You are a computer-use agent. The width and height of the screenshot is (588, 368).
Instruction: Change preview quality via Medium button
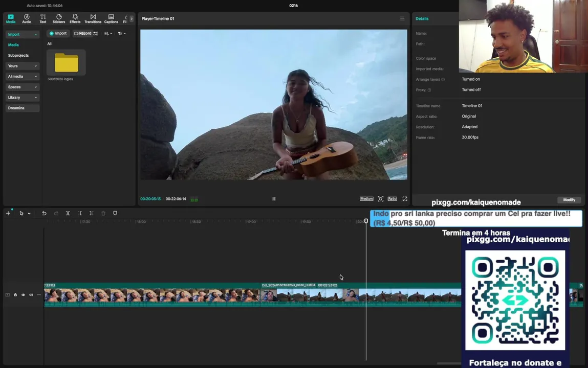[366, 199]
